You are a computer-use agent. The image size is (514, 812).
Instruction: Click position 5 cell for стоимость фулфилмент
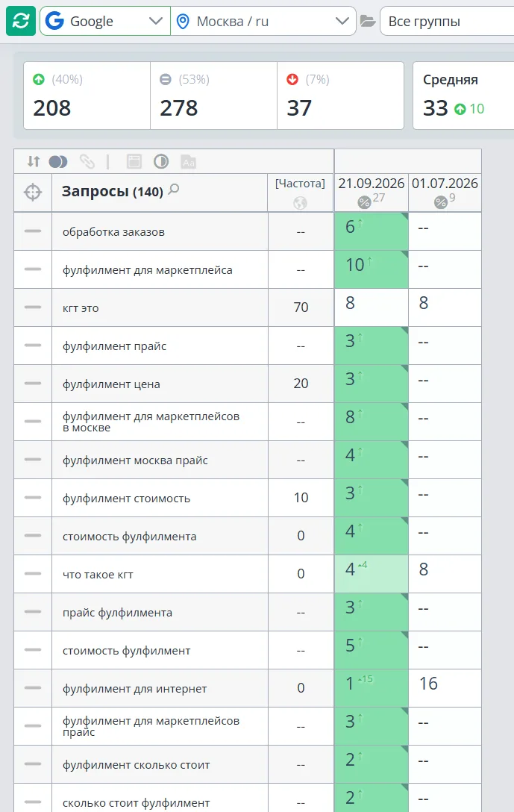pyautogui.click(x=371, y=650)
